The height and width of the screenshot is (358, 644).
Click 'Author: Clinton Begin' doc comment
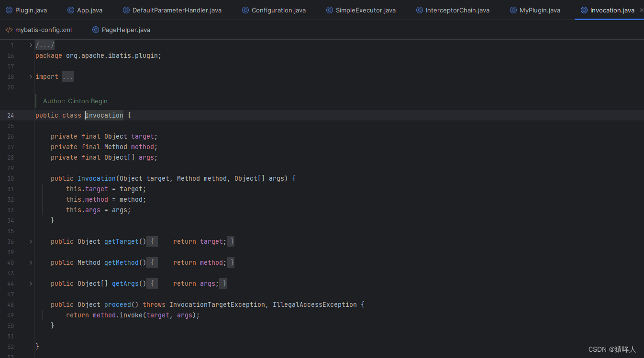[75, 101]
